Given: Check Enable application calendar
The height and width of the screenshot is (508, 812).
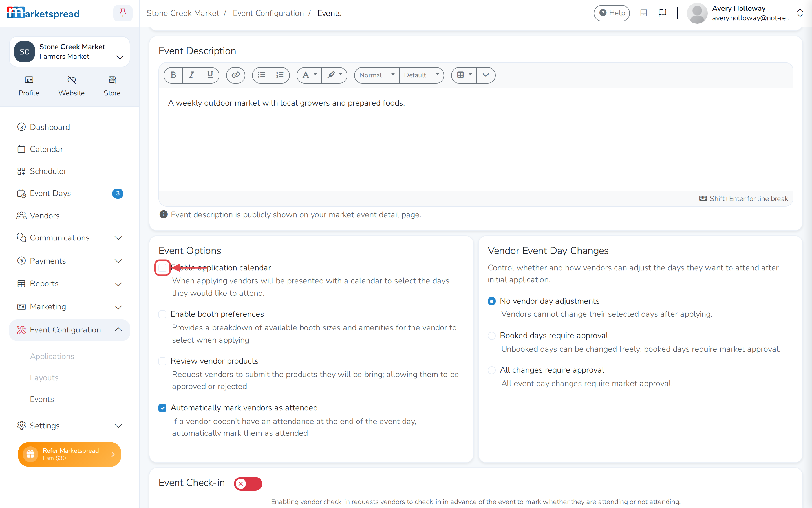Looking at the screenshot, I should [x=162, y=268].
